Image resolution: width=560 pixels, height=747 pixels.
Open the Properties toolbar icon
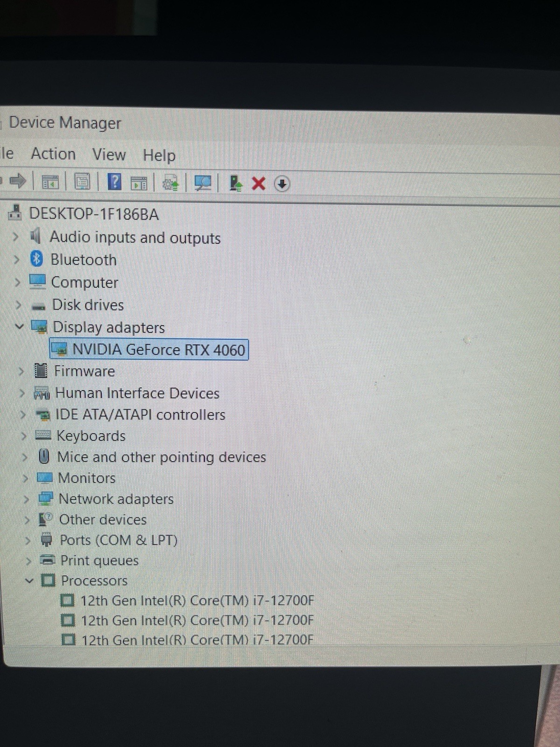[x=82, y=182]
